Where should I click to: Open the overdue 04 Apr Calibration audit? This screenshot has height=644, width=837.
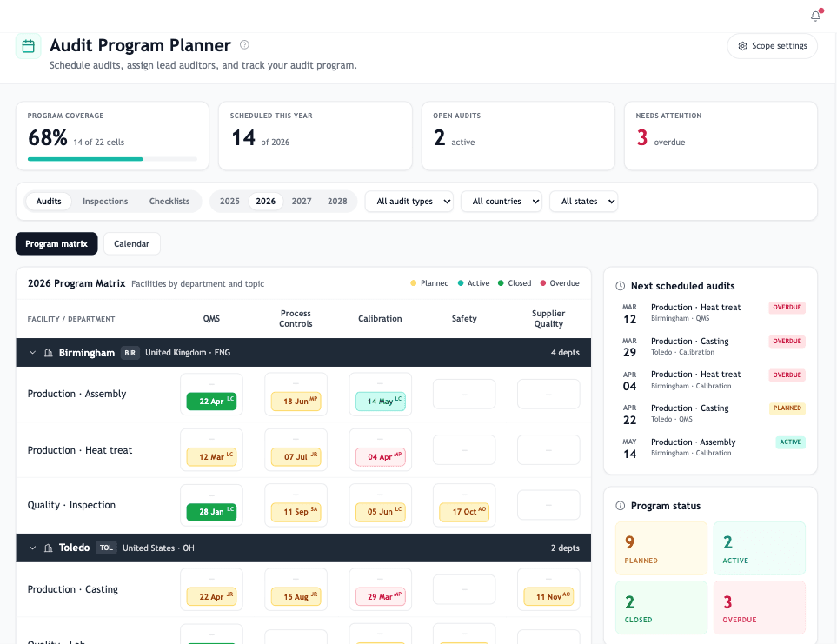pyautogui.click(x=380, y=457)
